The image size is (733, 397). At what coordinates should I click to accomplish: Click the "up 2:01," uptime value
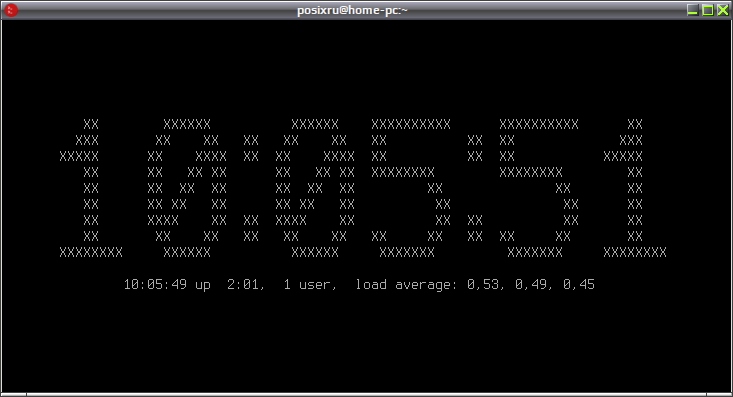click(x=230, y=285)
